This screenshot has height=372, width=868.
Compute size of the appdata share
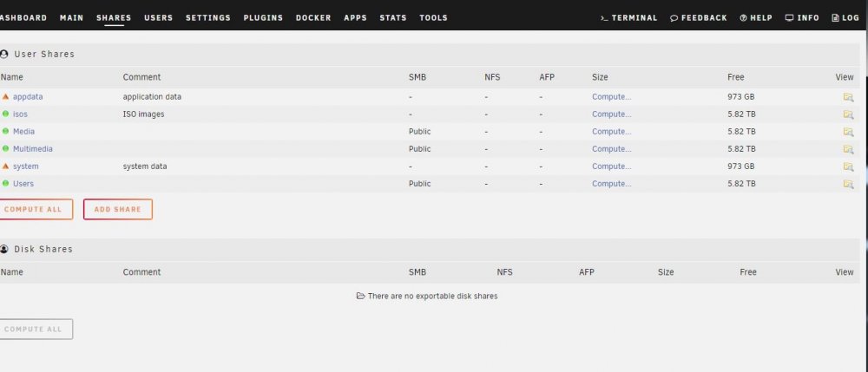(x=612, y=97)
